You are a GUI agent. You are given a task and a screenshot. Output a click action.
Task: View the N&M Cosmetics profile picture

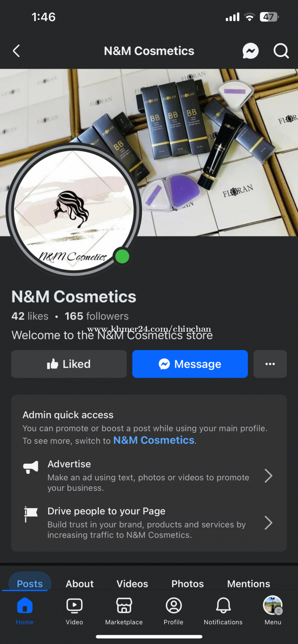[74, 210]
